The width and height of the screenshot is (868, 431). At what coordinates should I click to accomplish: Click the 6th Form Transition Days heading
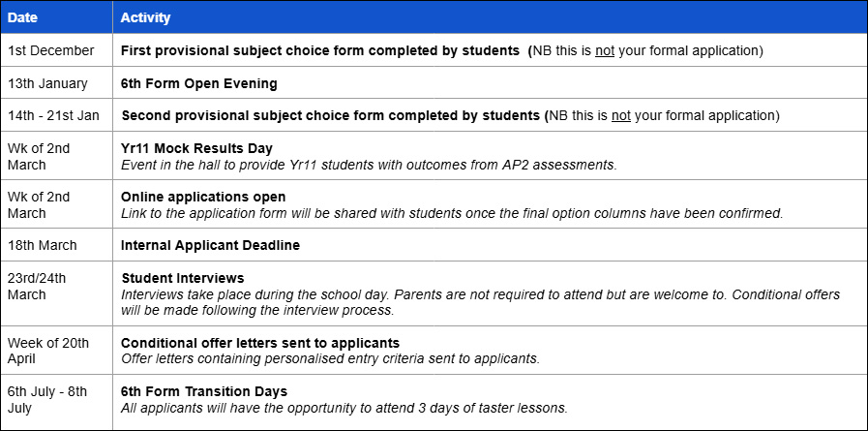[203, 391]
